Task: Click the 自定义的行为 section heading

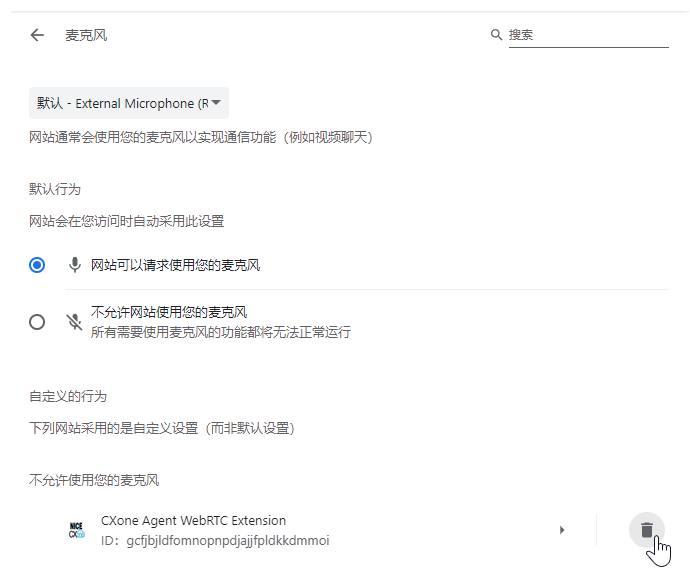Action: click(x=68, y=396)
